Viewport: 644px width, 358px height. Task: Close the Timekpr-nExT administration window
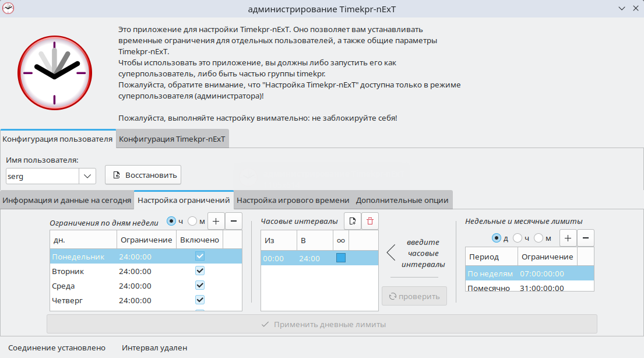[636, 8]
